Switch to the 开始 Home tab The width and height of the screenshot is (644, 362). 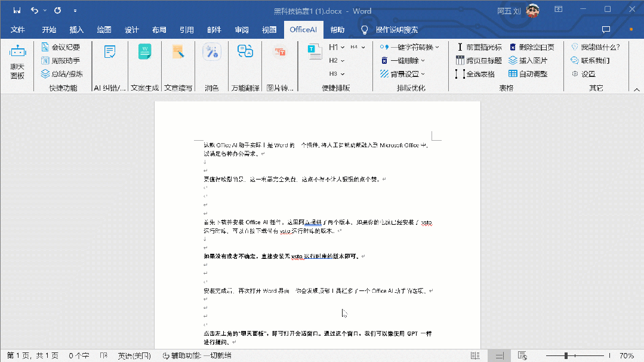(x=49, y=30)
